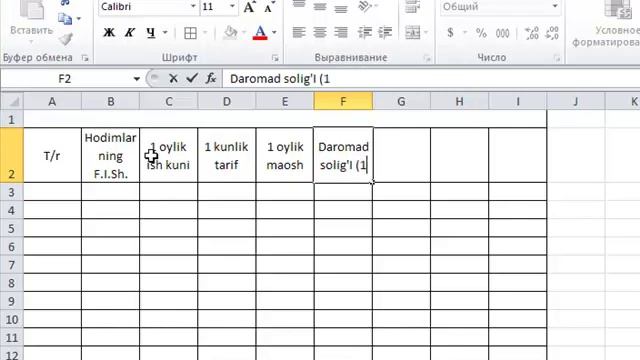Toggle italic К formatting

[130, 33]
